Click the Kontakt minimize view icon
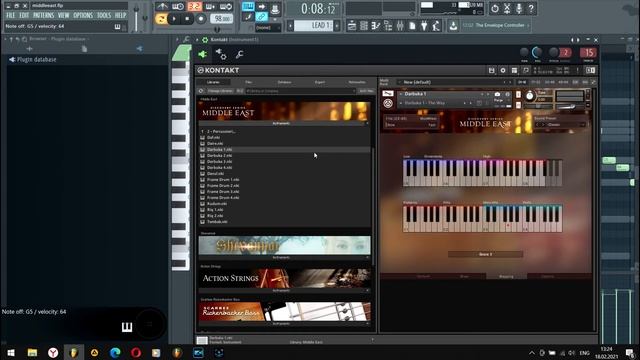This screenshot has width=640, height=360. pos(526,71)
